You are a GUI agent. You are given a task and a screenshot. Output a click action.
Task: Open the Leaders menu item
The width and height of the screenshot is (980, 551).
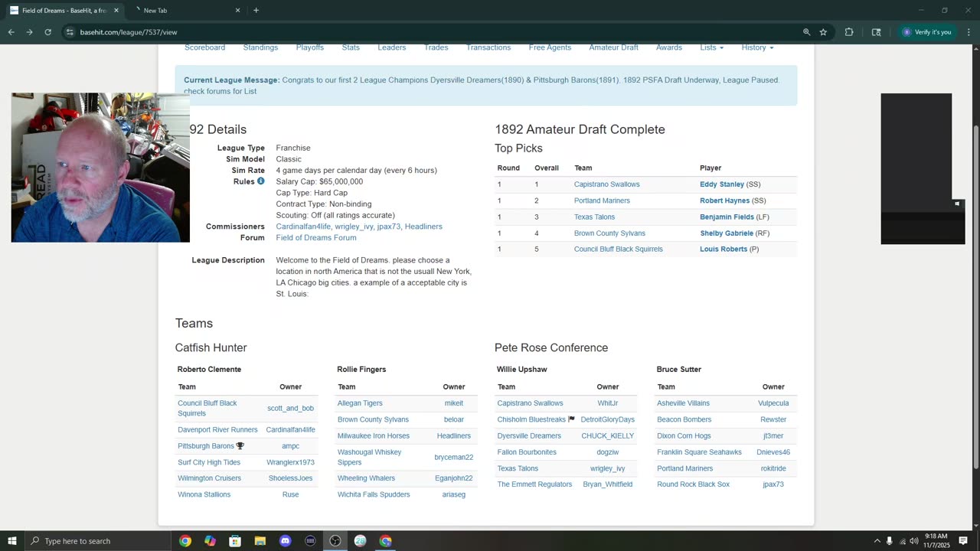click(x=391, y=47)
